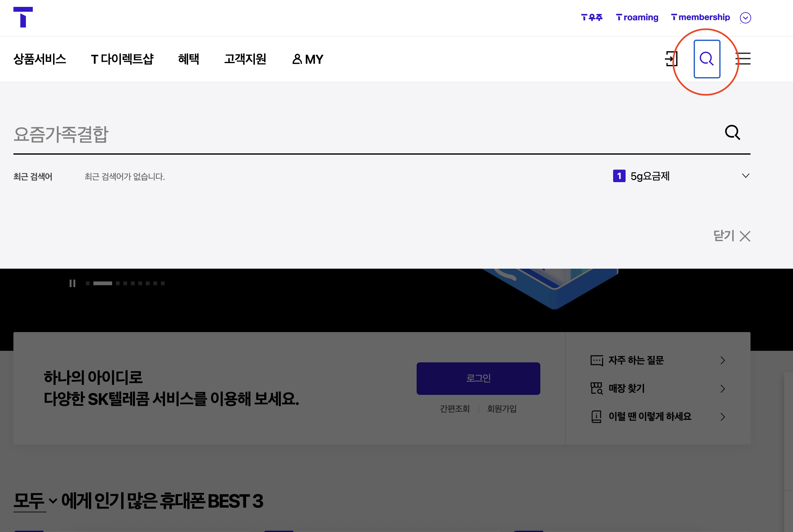Screen dimensions: 793x532
Task: Click the 로그인 button
Action: click(478, 378)
